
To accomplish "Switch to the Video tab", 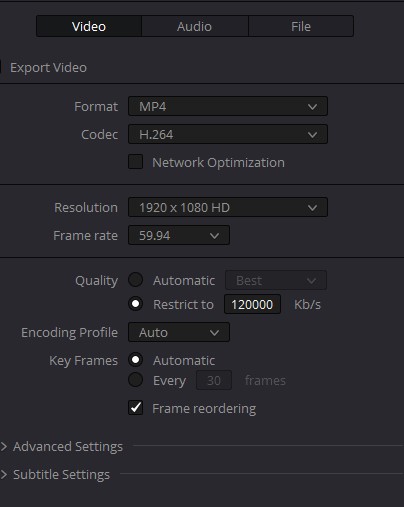I will 89,26.
